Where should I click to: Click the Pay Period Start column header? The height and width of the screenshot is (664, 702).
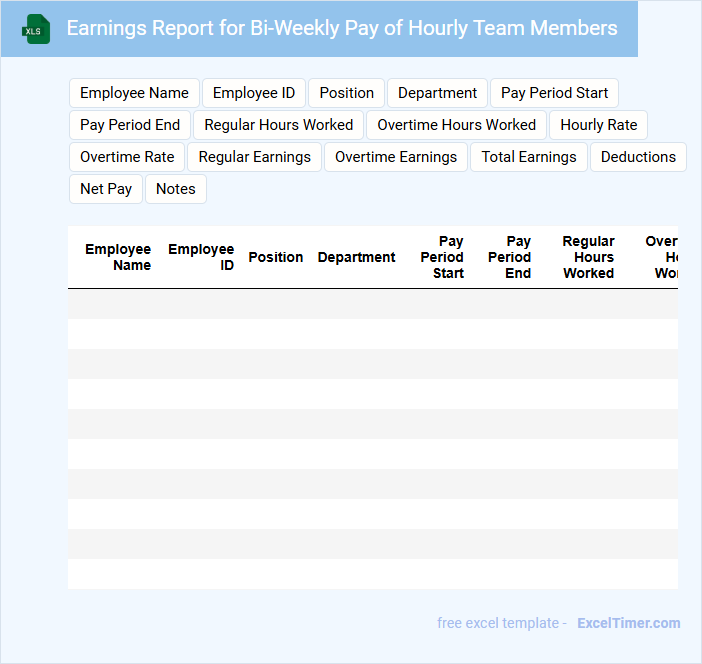(442, 257)
